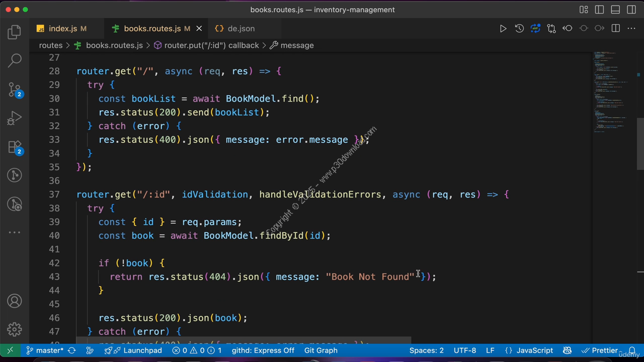
Task: Open the Search view in activity bar
Action: 15,60
